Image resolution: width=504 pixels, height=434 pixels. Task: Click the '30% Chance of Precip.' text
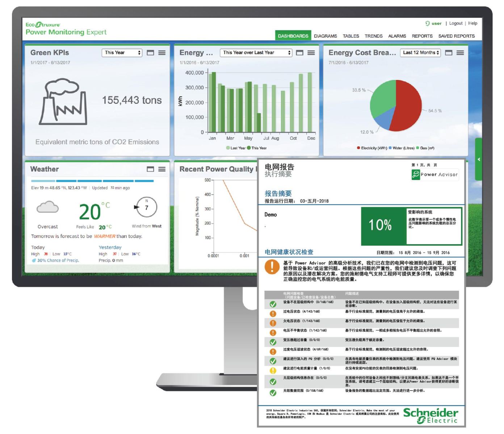pos(58,260)
